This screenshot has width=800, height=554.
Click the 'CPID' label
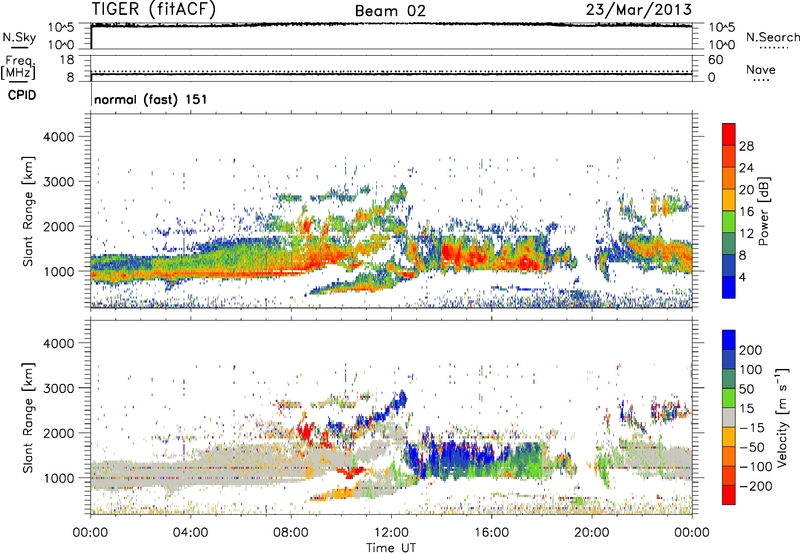pyautogui.click(x=22, y=95)
